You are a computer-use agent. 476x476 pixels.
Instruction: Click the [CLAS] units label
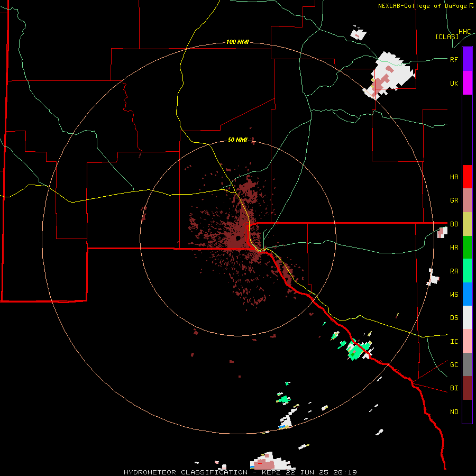tap(447, 36)
